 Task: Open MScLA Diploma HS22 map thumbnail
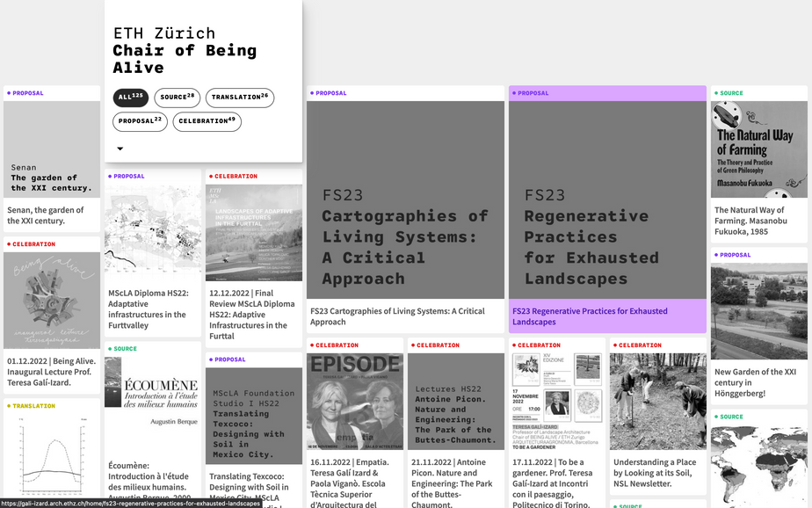pyautogui.click(x=152, y=232)
